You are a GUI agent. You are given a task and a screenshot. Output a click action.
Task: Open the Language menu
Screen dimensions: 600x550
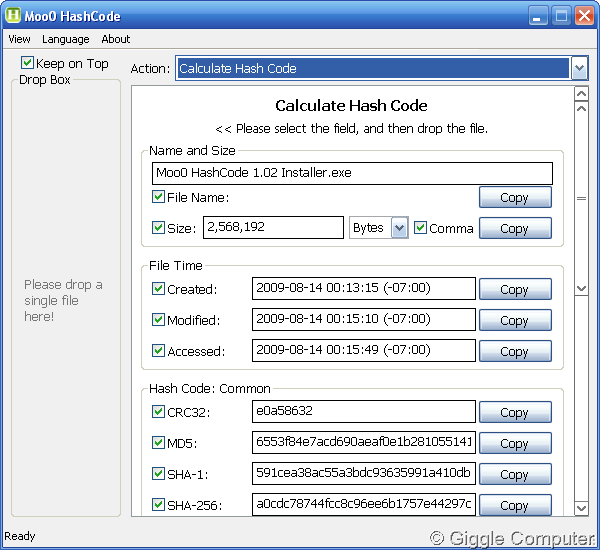click(65, 39)
